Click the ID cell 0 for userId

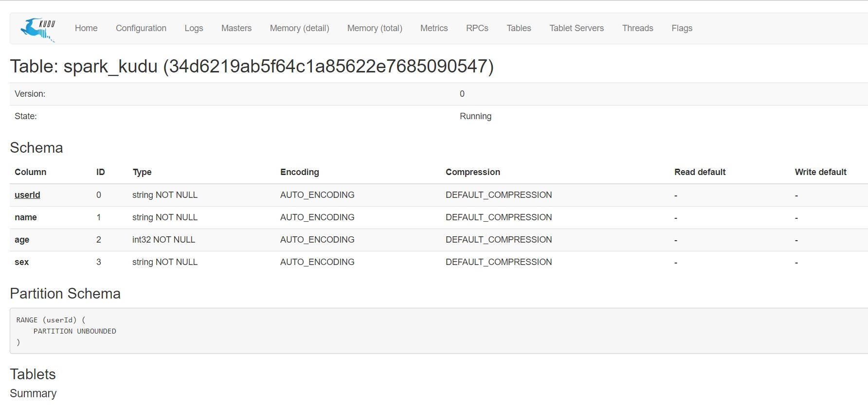click(x=99, y=195)
